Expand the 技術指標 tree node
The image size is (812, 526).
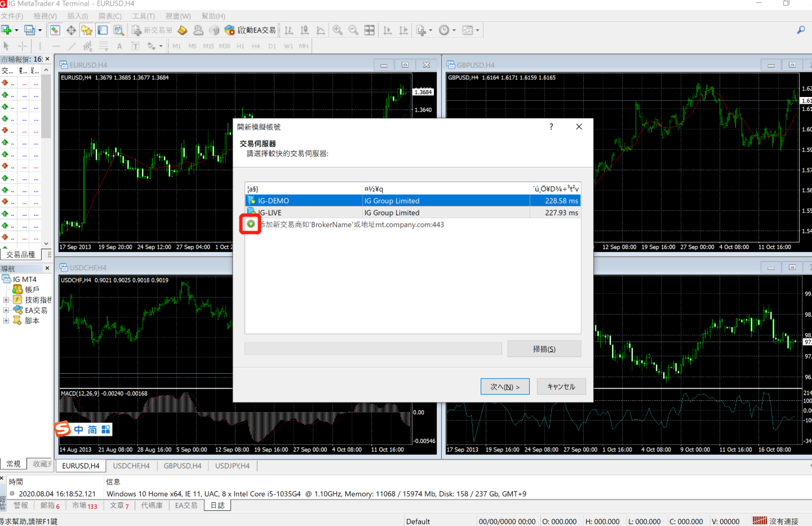(6, 300)
